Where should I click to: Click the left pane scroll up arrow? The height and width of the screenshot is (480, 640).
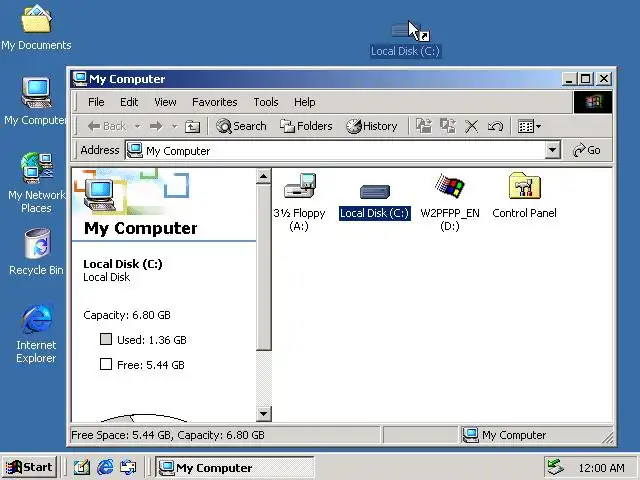(x=264, y=176)
